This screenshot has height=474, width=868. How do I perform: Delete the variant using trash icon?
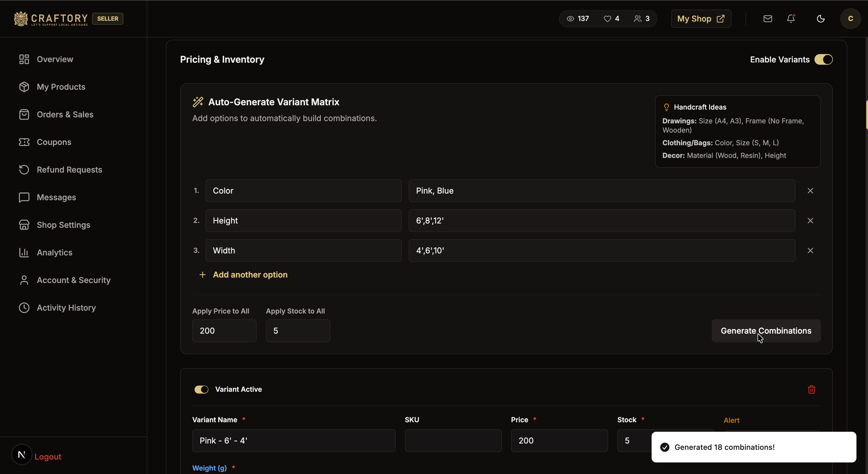point(811,389)
